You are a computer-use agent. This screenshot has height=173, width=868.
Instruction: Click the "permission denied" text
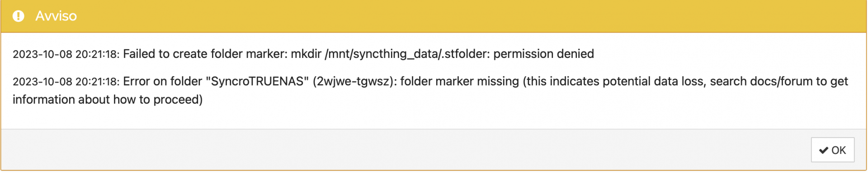coord(543,54)
